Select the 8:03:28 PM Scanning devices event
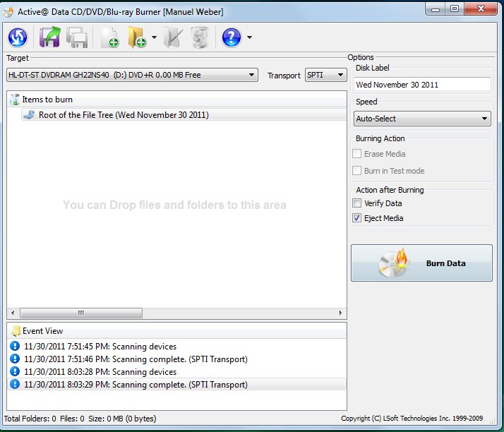504x432 pixels. click(x=176, y=371)
